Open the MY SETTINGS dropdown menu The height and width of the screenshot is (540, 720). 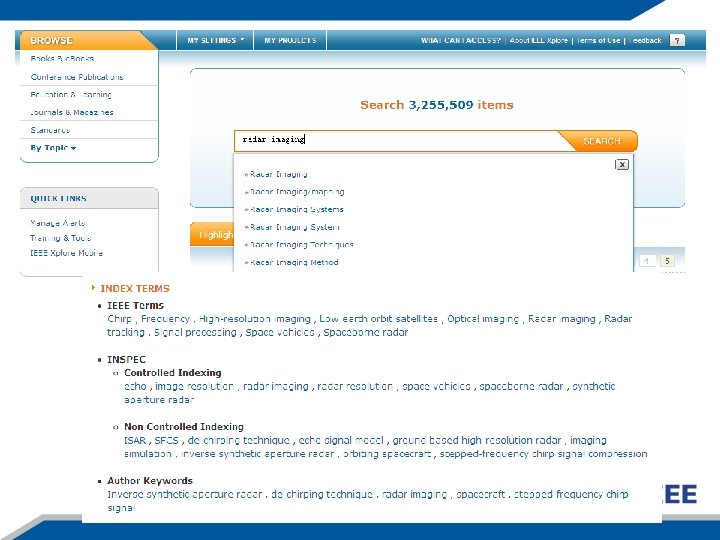point(215,40)
